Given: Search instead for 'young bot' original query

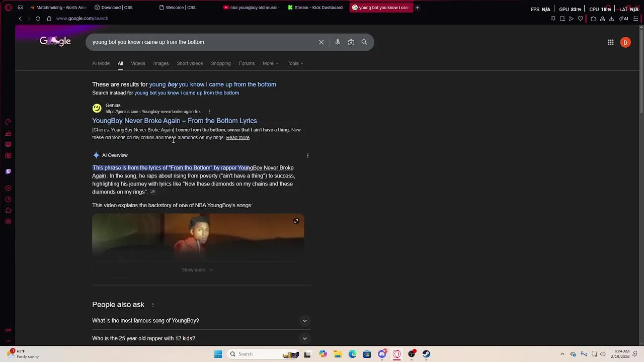Looking at the screenshot, I should click(187, 93).
